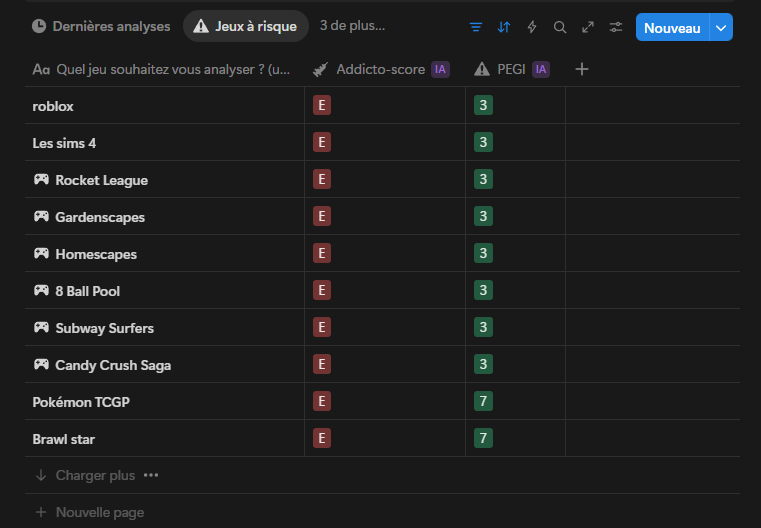Screen dimensions: 761x528
Task: Expand the Nouveau button dropdown arrow
Action: (721, 28)
